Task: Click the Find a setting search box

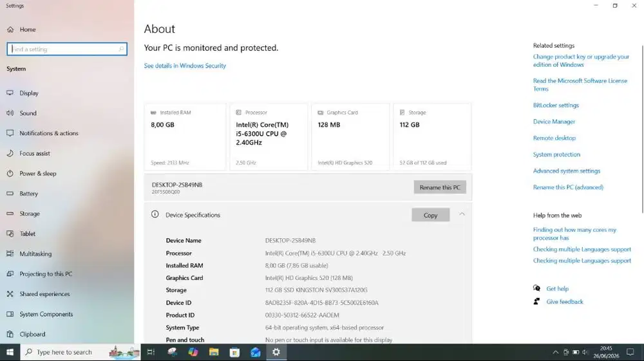Action: (67, 49)
